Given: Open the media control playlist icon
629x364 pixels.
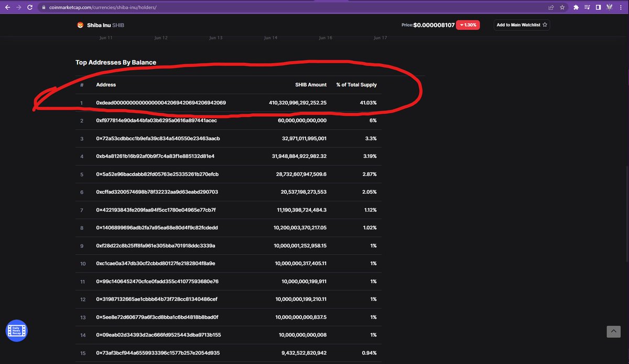Looking at the screenshot, I should tap(588, 7).
